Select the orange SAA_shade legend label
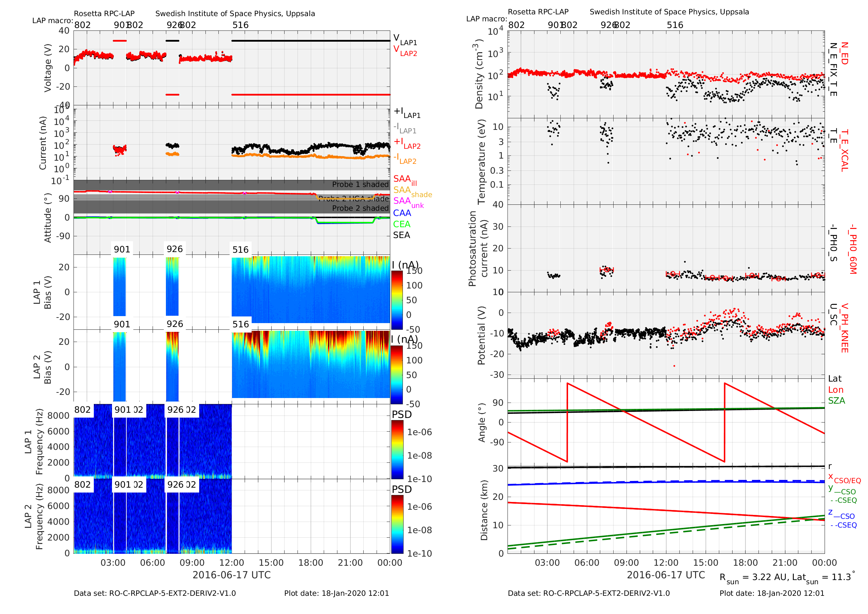Viewport: 868px width, 614px height. (412, 191)
